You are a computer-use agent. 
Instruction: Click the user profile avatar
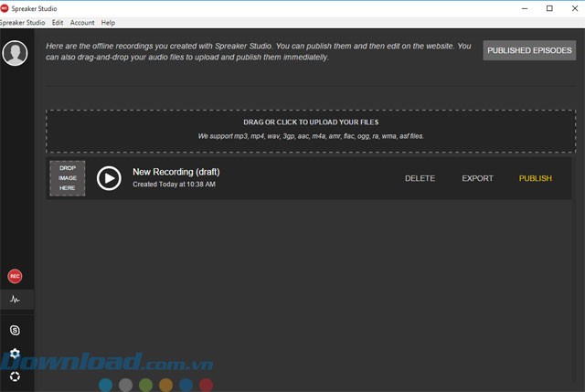(x=15, y=53)
